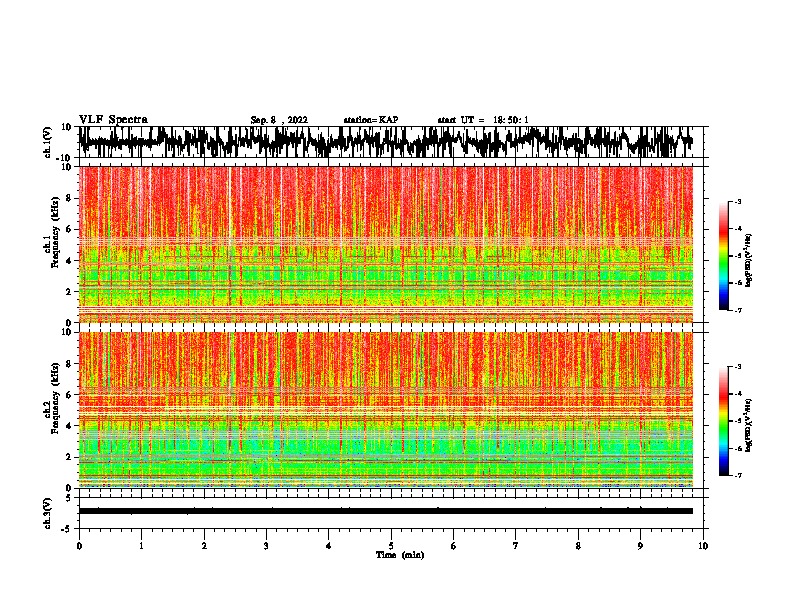Click the 'start UT = 18:50: 1' text

click(483, 120)
